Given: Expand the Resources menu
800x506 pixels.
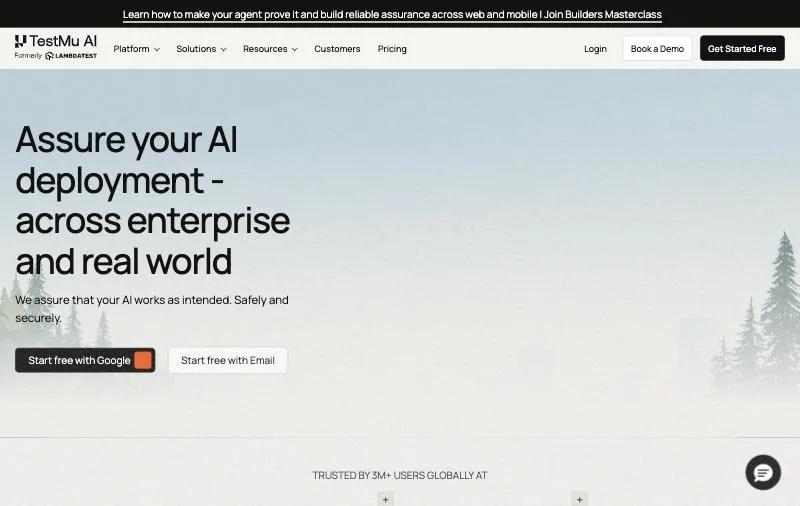Looking at the screenshot, I should 270,49.
